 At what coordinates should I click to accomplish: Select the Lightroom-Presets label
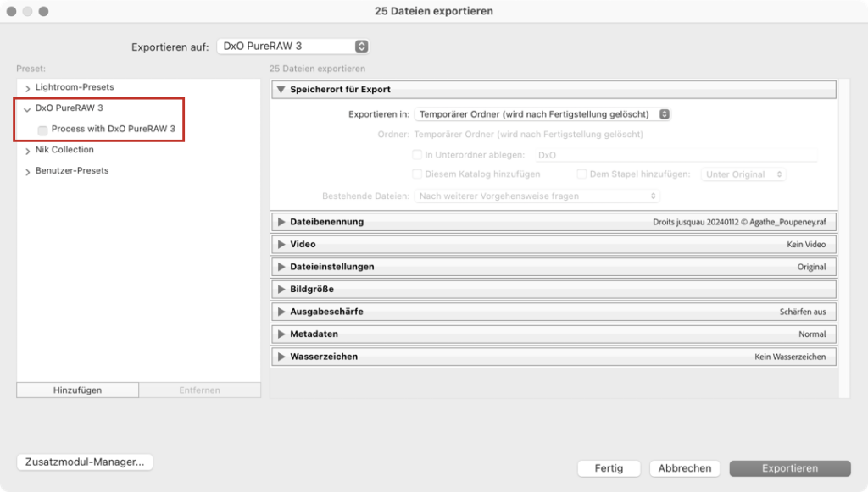coord(75,86)
